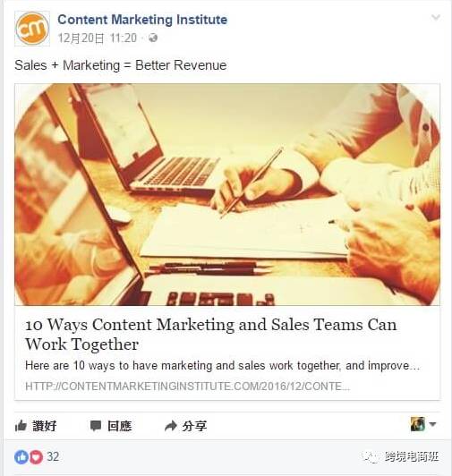
Task: Open 回應 to comment on the post
Action: coord(111,426)
